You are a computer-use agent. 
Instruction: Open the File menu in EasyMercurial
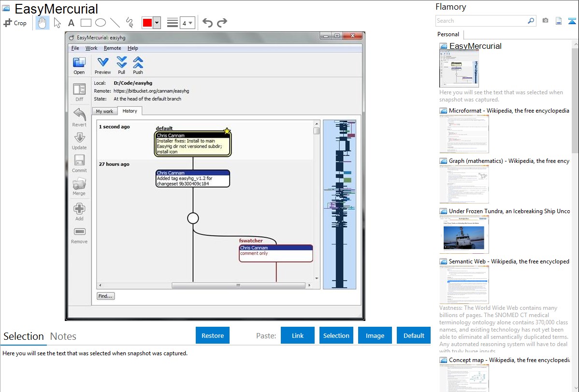coord(75,48)
